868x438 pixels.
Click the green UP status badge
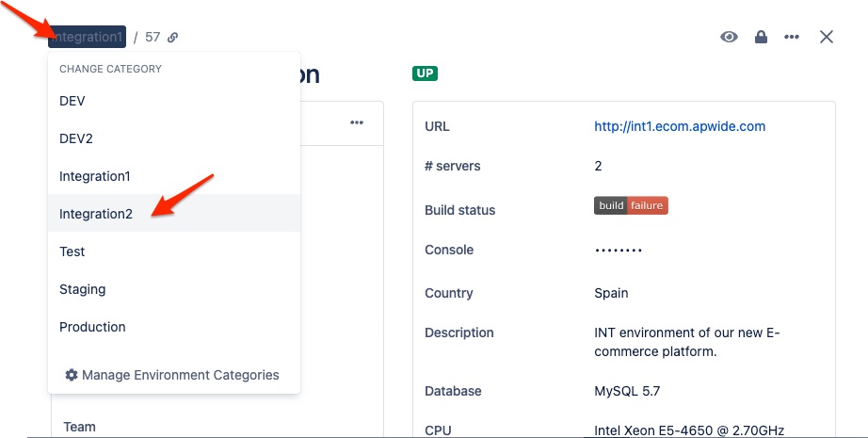pyautogui.click(x=425, y=73)
